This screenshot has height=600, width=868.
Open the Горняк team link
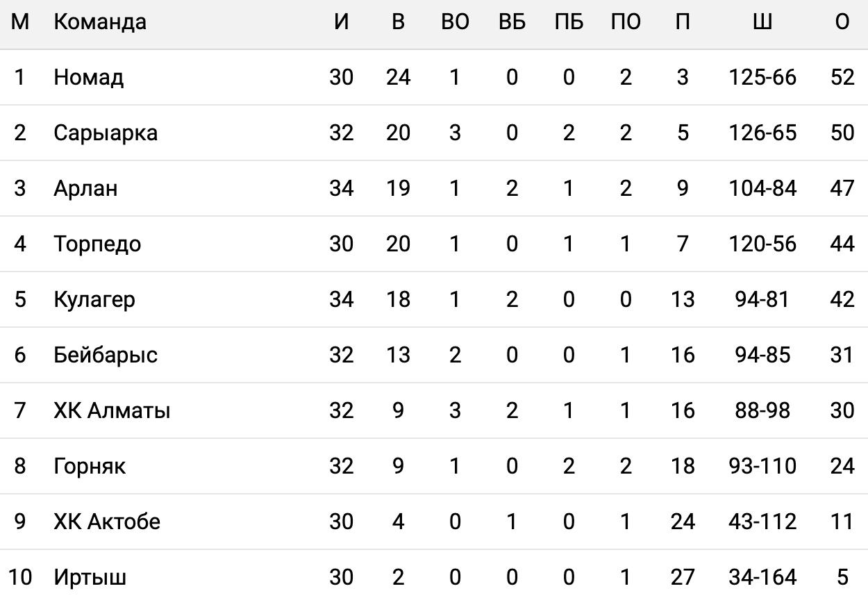pos(90,466)
